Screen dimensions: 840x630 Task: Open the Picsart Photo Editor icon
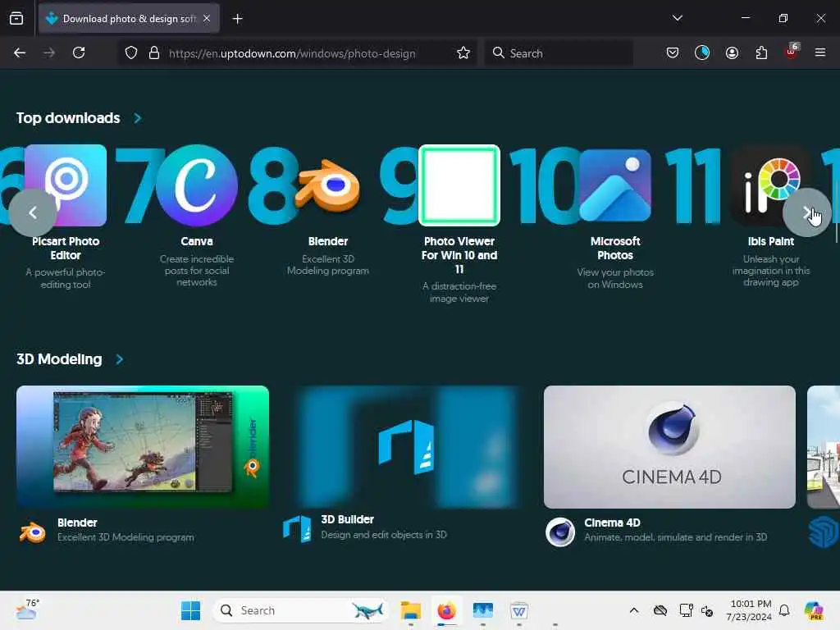coord(66,185)
